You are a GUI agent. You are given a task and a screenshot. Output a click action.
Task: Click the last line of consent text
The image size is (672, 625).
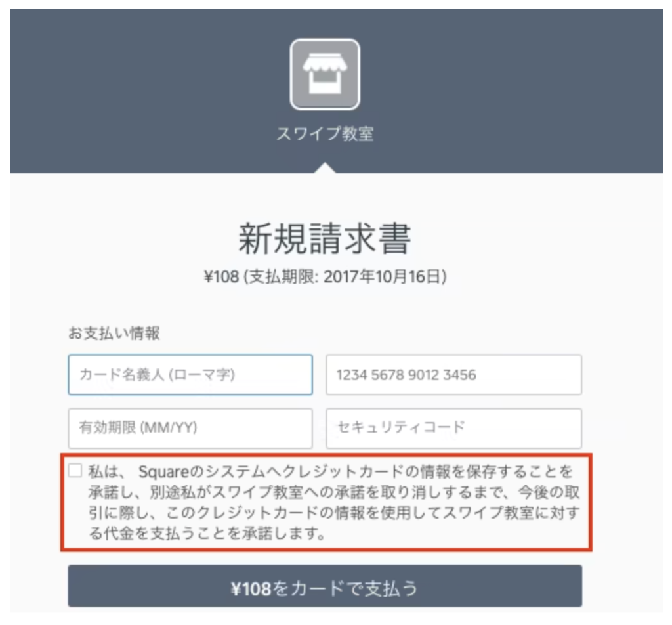210,533
